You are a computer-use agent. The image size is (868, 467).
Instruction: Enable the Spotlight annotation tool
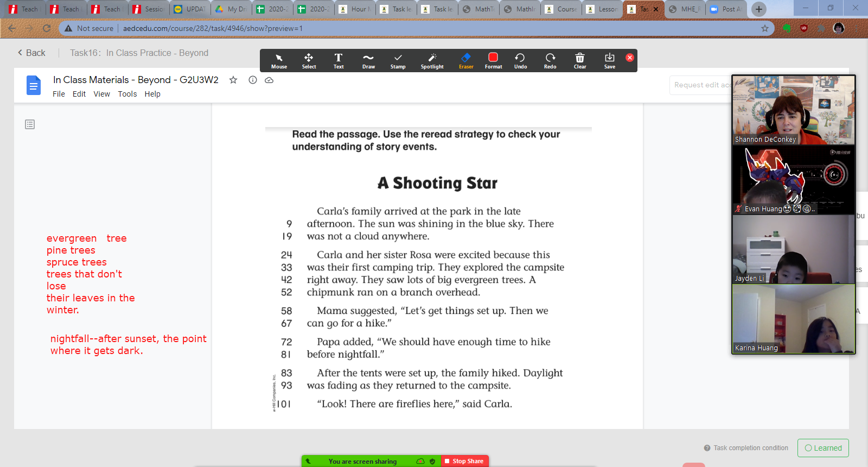click(432, 61)
